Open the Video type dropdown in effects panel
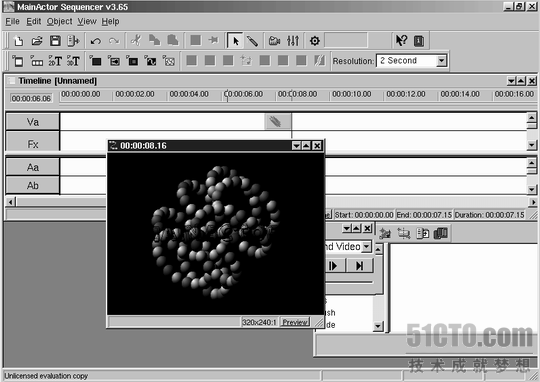Image resolution: width=540 pixels, height=382 pixels. coord(367,246)
